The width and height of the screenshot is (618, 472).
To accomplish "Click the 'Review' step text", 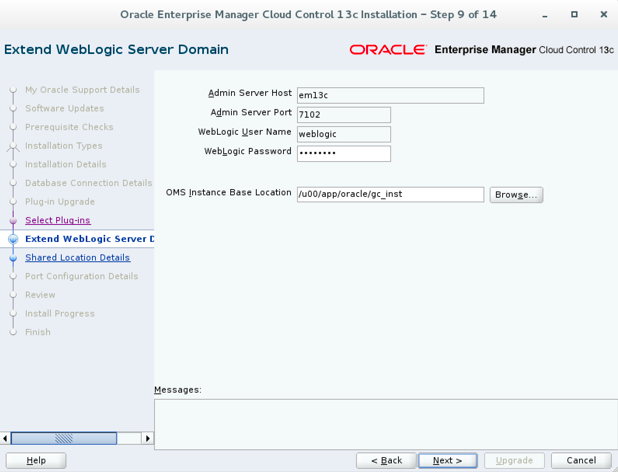I will (40, 295).
